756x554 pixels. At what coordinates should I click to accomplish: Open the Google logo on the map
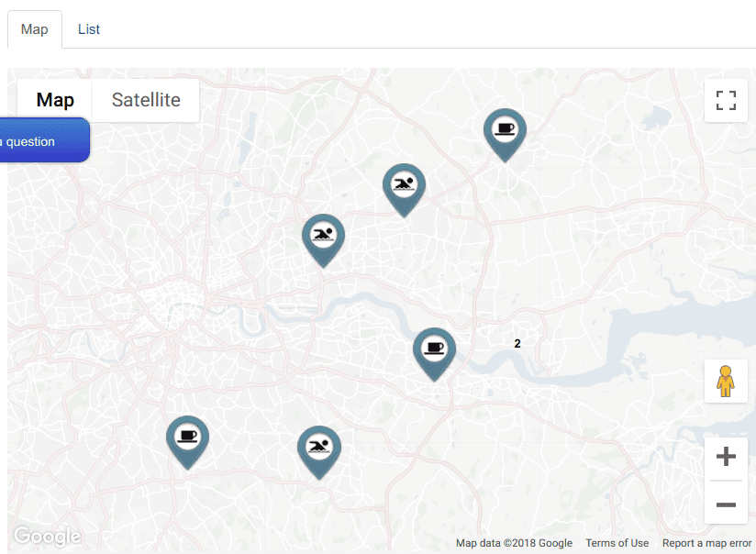(x=48, y=537)
